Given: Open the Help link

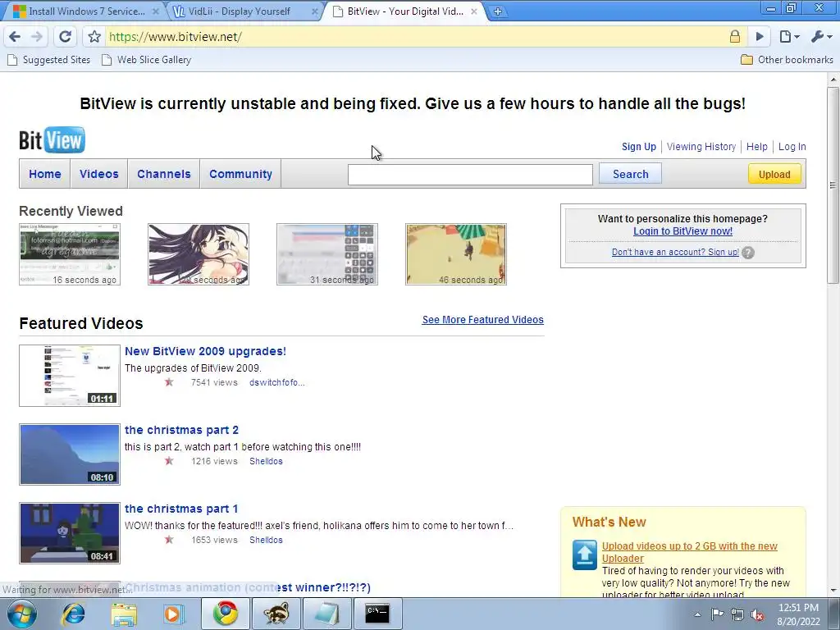Looking at the screenshot, I should coord(757,147).
